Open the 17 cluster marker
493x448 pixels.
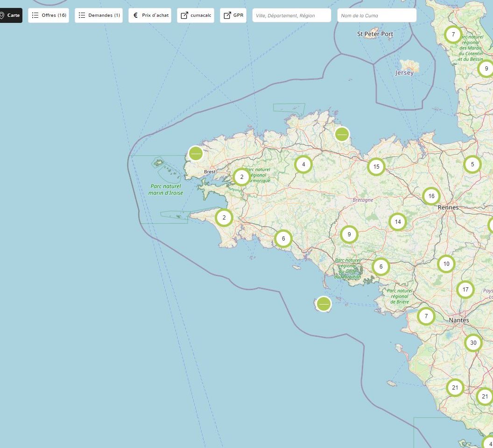(465, 290)
